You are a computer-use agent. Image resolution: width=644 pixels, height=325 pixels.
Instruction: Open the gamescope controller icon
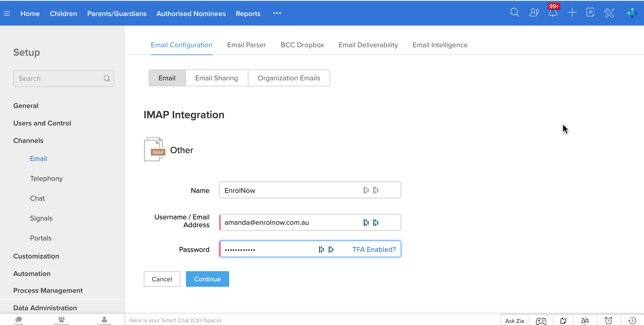point(541,321)
